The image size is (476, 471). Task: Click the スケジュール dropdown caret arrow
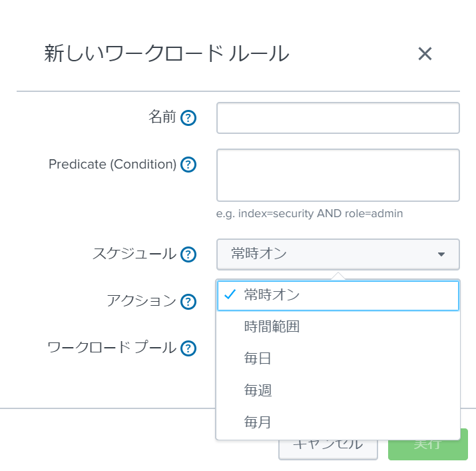[x=441, y=254]
